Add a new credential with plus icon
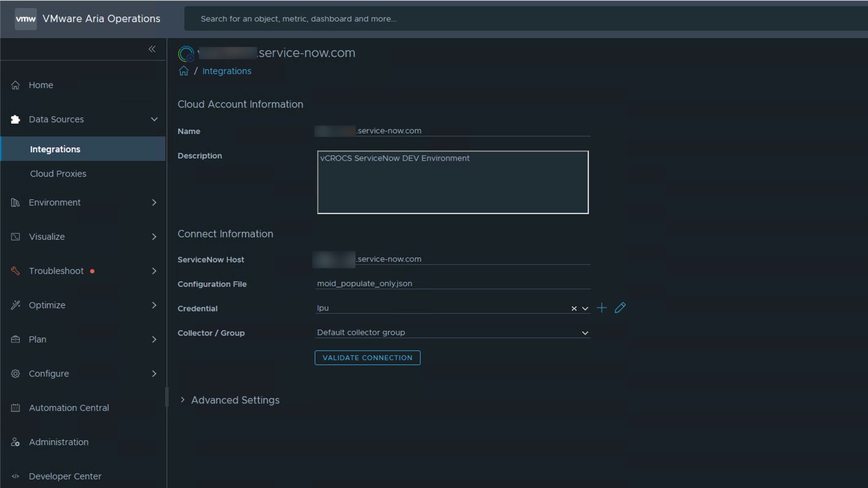Image resolution: width=868 pixels, height=488 pixels. pos(602,308)
